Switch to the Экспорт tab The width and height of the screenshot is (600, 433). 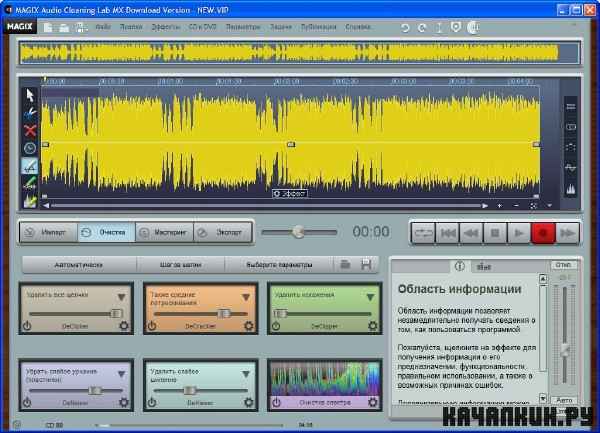click(x=223, y=232)
